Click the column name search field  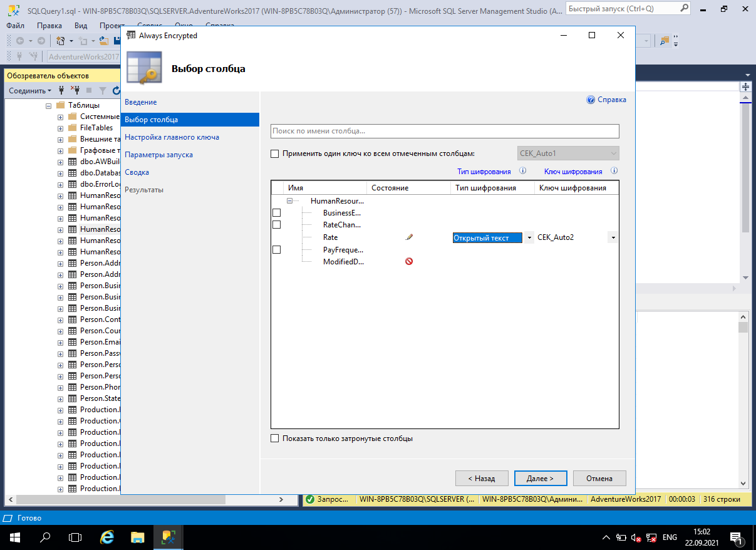click(445, 131)
